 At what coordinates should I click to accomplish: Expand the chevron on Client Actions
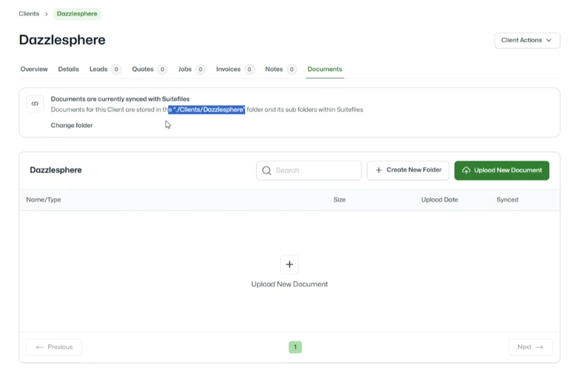[549, 40]
